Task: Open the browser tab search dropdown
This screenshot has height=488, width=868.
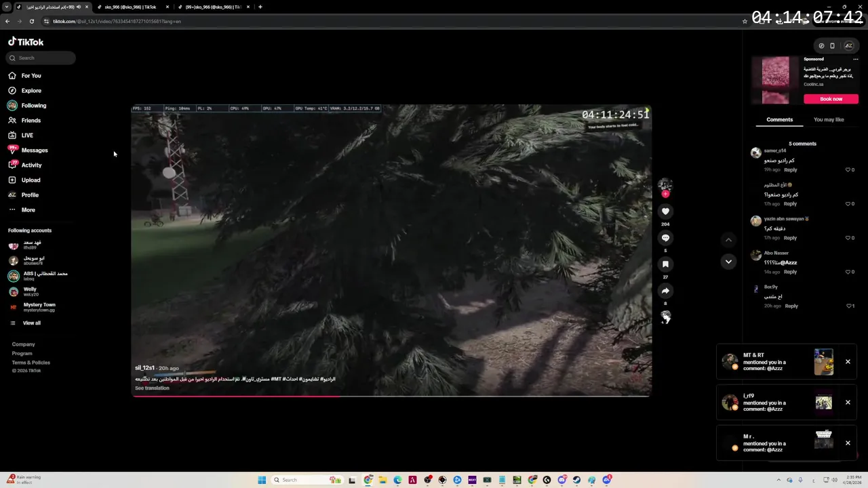Action: (6, 7)
